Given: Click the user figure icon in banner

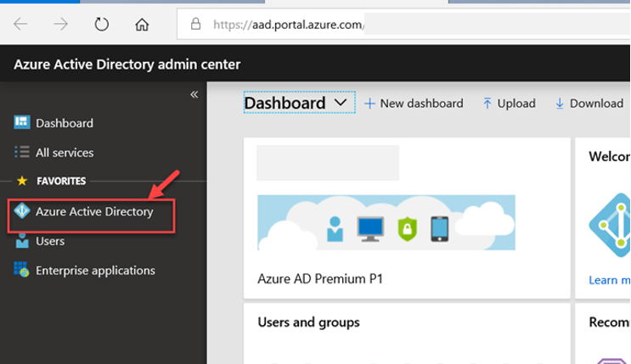Looking at the screenshot, I should coord(335,229).
